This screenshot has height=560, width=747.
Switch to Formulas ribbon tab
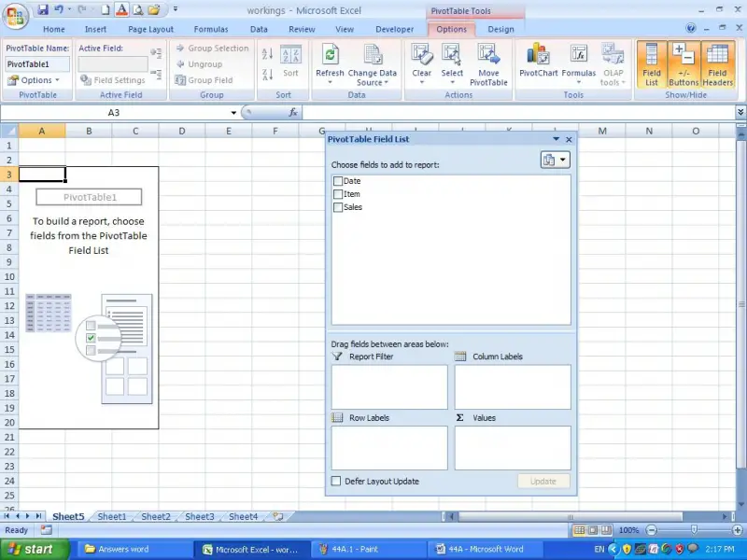point(211,29)
